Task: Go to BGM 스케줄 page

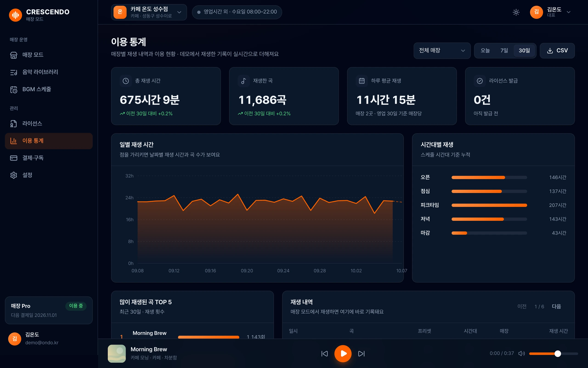Action: [49, 89]
